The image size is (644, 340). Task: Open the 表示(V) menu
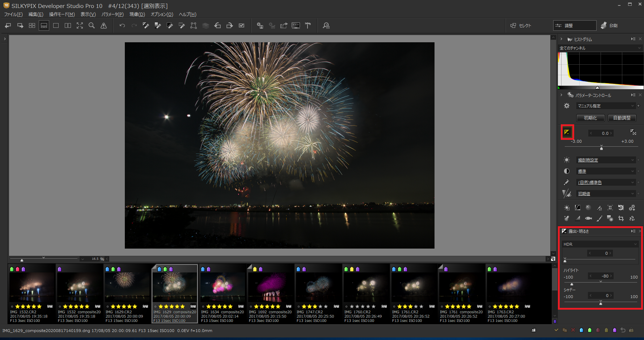88,14
